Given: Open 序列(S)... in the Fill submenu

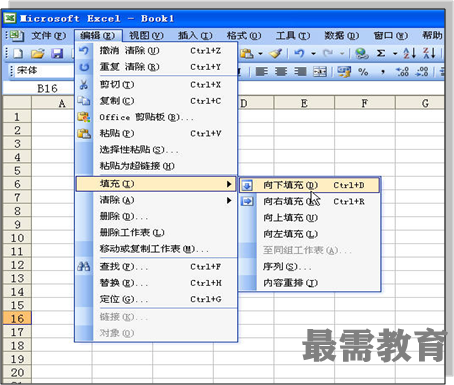Looking at the screenshot, I should pyautogui.click(x=310, y=266).
